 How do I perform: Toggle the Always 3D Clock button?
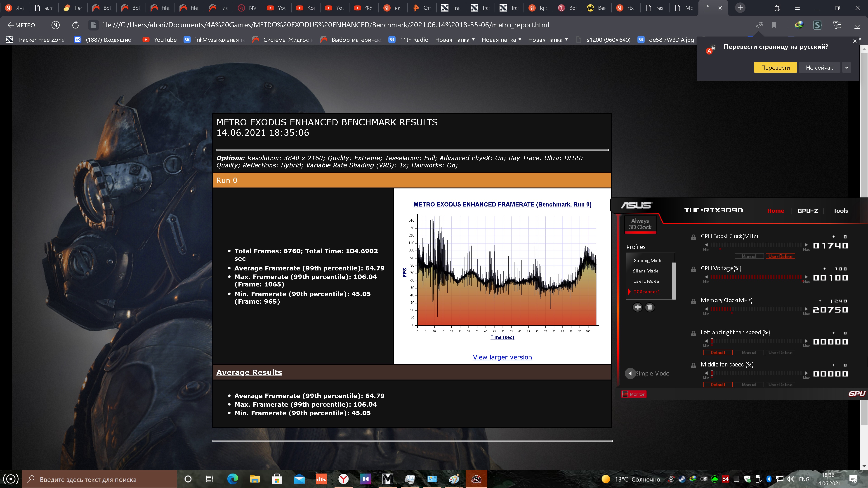click(640, 224)
